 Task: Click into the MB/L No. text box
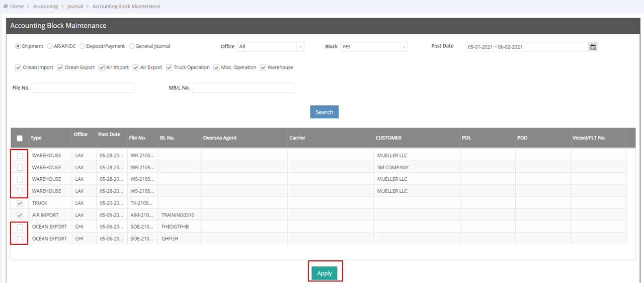pos(243,88)
